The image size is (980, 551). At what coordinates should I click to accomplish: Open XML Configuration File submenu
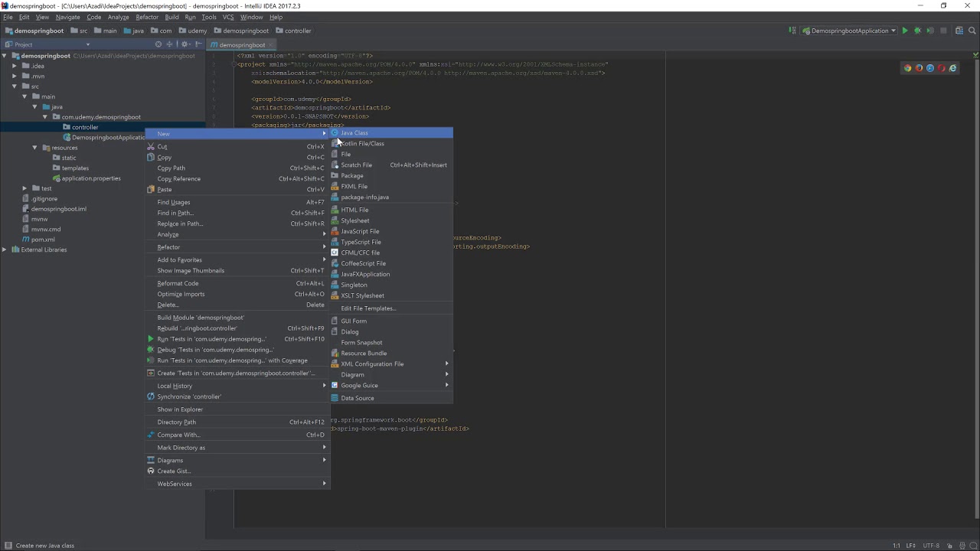(391, 364)
